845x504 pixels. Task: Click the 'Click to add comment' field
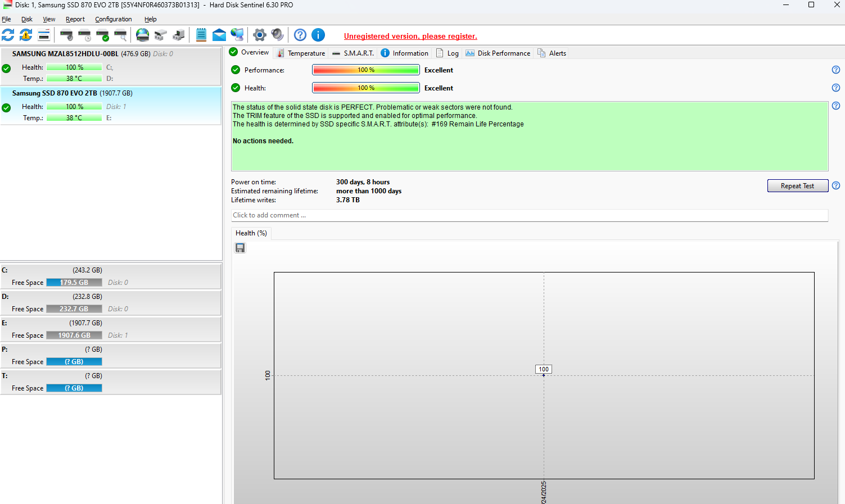click(x=528, y=215)
